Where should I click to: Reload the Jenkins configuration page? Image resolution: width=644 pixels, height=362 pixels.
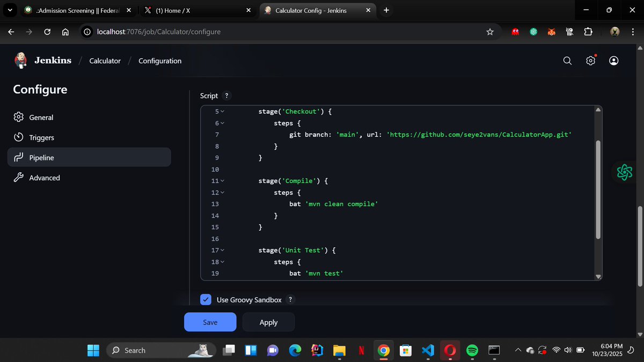pyautogui.click(x=47, y=32)
